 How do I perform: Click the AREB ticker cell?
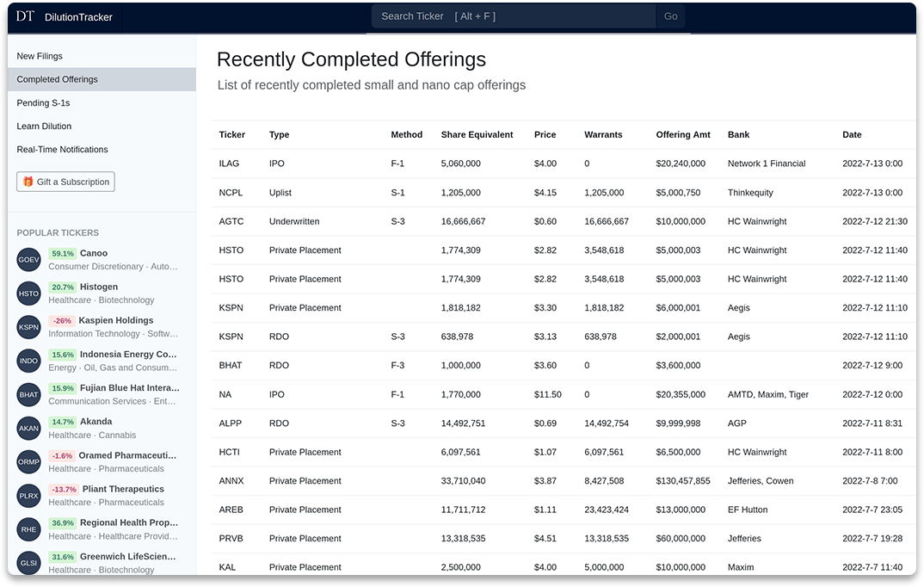(231, 510)
